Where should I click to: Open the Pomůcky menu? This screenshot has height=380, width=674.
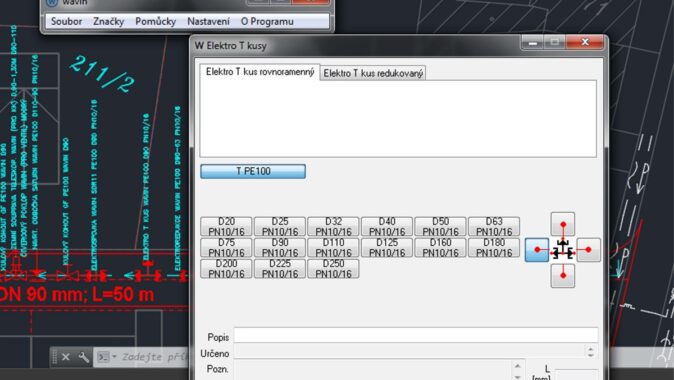[x=156, y=21]
